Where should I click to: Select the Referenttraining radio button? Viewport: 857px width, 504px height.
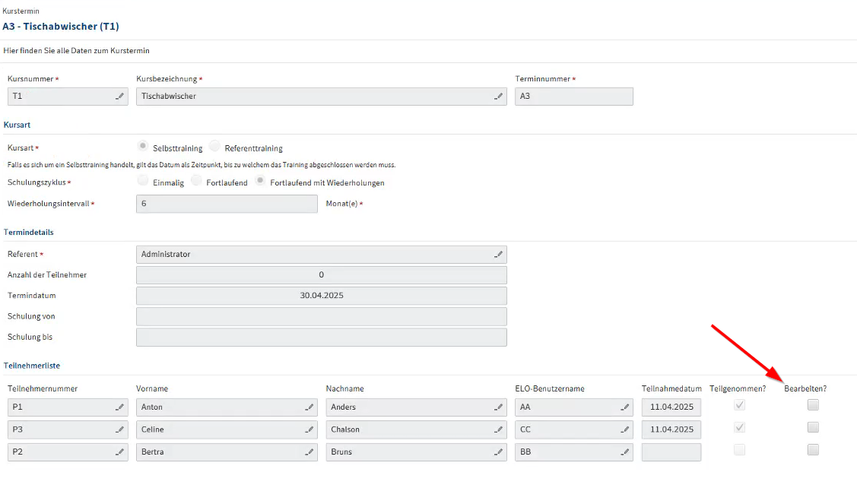pos(215,146)
